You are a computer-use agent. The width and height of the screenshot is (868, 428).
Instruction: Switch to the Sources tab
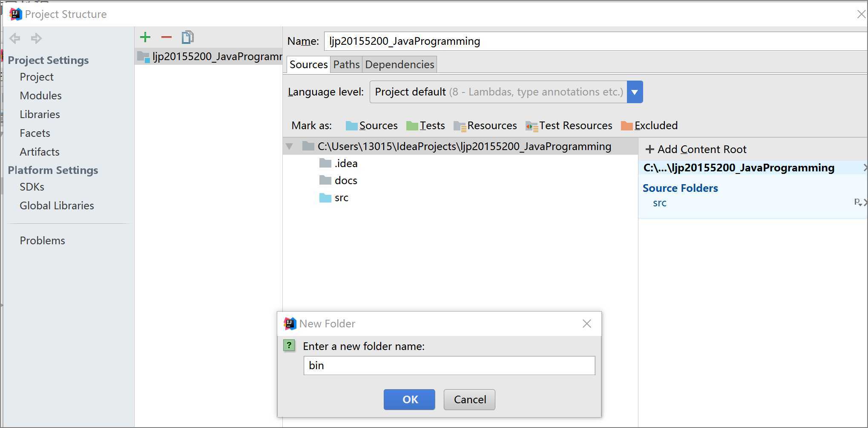coord(308,64)
